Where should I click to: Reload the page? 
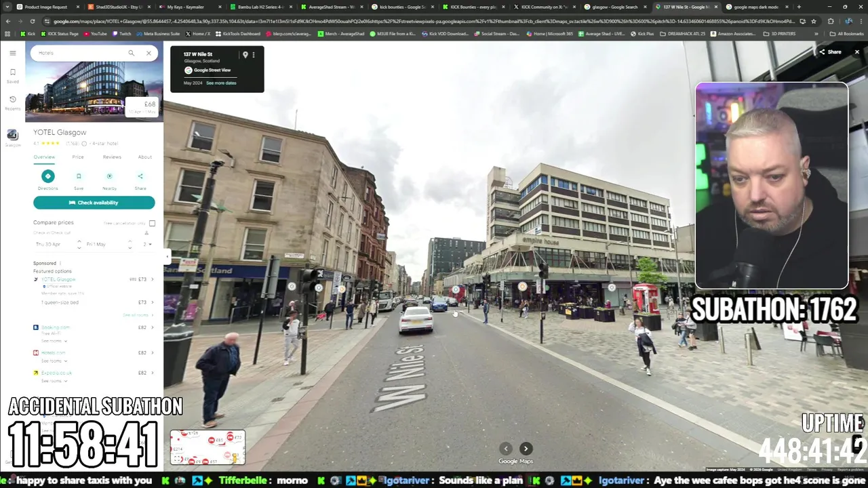point(32,21)
